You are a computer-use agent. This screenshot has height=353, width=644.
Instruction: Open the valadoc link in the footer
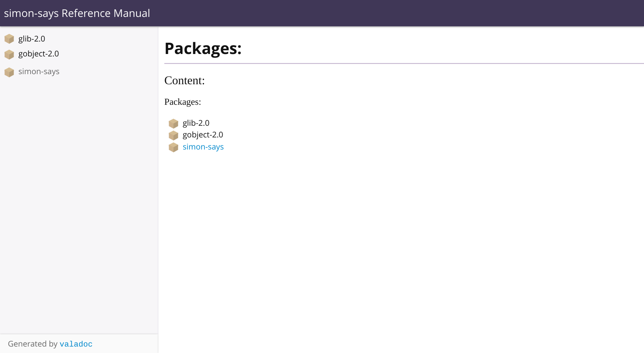tap(76, 344)
